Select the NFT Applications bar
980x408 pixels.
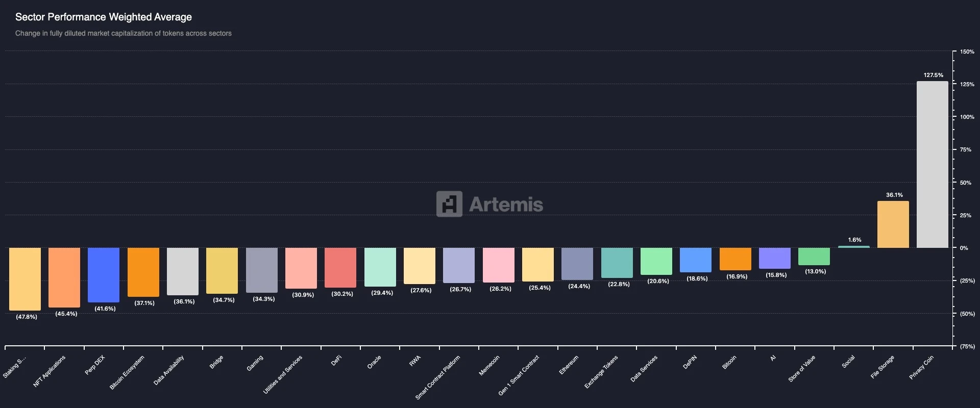click(64, 277)
